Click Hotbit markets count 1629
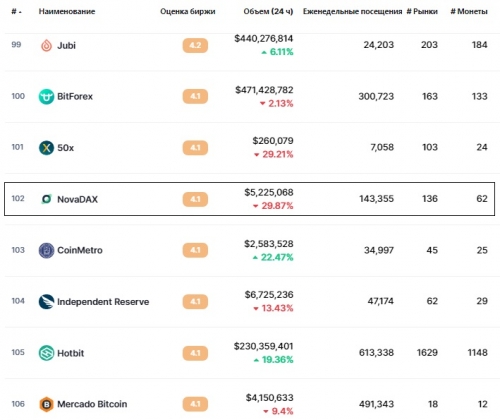 (427, 353)
